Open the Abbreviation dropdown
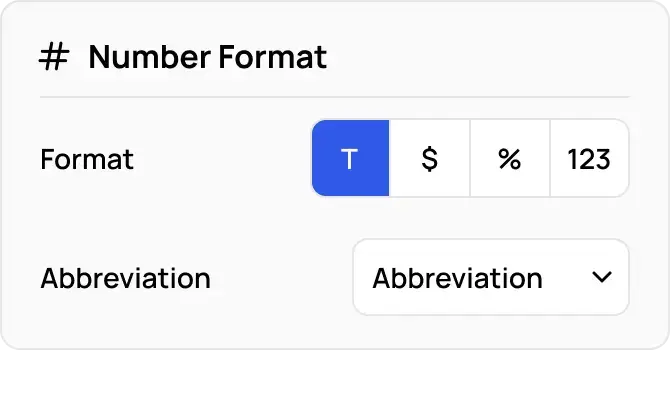 pyautogui.click(x=490, y=277)
